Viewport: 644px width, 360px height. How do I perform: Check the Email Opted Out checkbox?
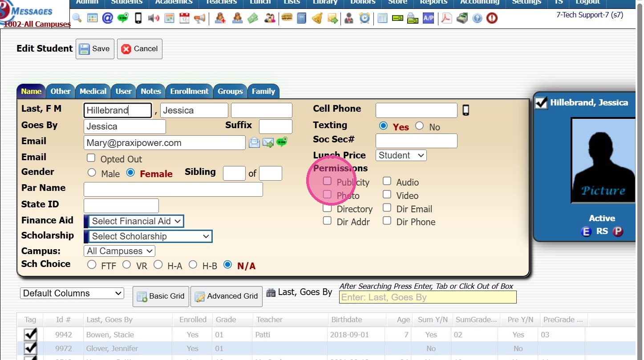click(91, 158)
